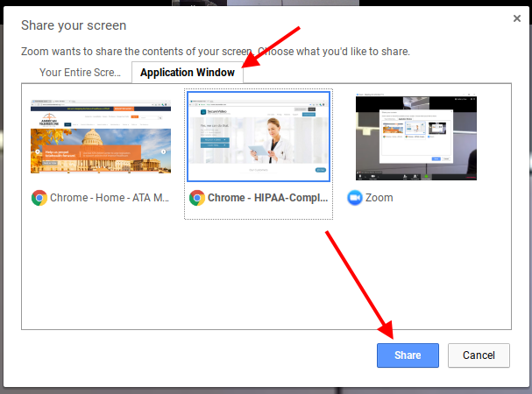Click the blue Zoom camera icon
This screenshot has width=532, height=394.
355,198
